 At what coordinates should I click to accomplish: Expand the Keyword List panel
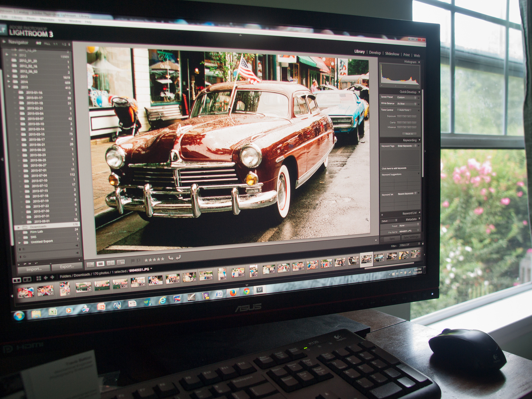point(420,213)
